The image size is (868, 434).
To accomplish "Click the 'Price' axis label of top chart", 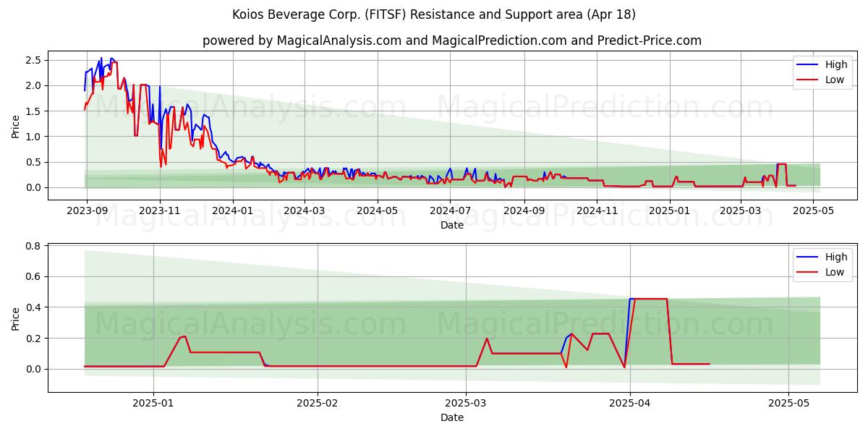I will 16,126.
